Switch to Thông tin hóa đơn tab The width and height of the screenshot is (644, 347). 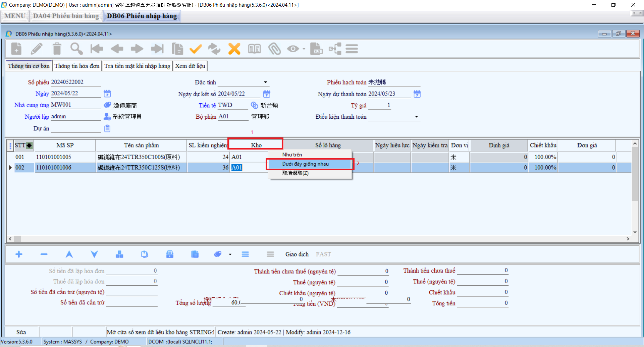coord(77,66)
